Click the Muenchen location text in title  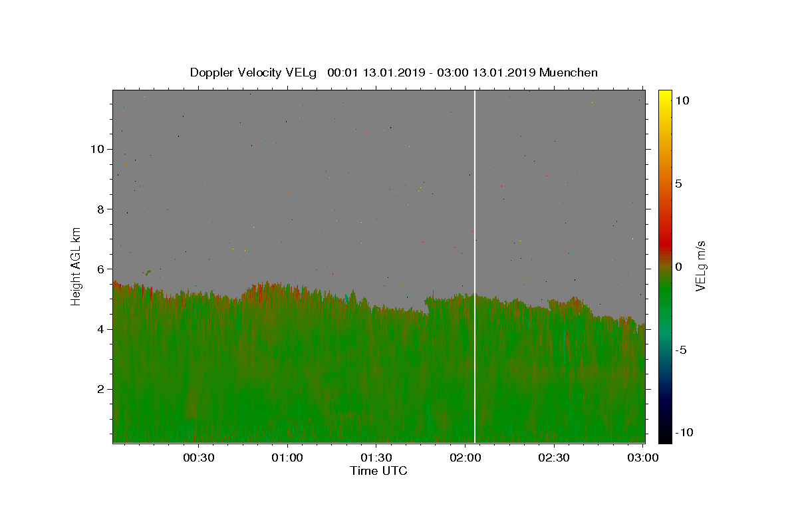569,72
